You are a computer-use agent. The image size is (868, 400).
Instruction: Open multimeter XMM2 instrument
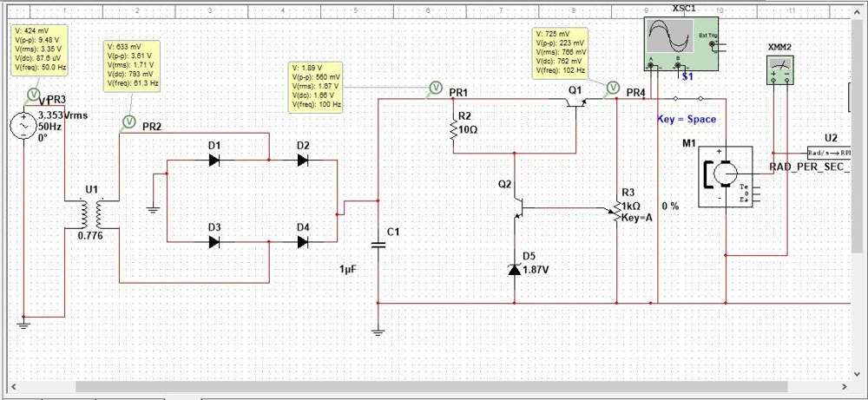point(779,70)
